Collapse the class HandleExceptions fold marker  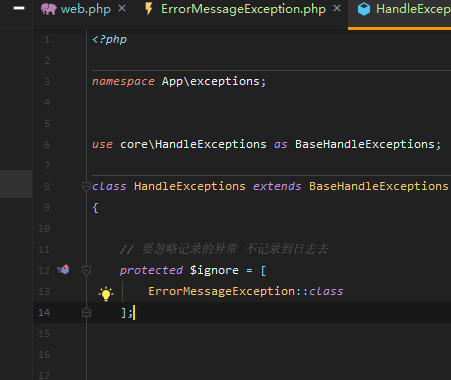coord(86,186)
